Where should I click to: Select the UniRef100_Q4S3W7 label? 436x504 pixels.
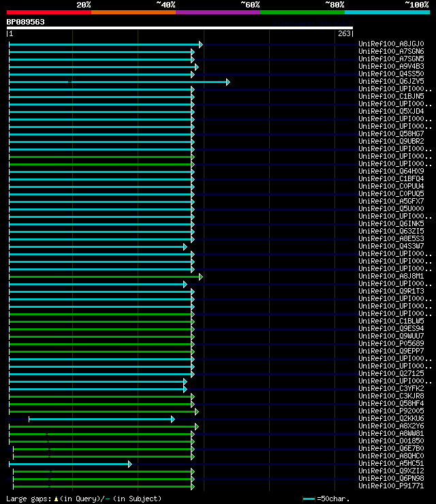(391, 246)
